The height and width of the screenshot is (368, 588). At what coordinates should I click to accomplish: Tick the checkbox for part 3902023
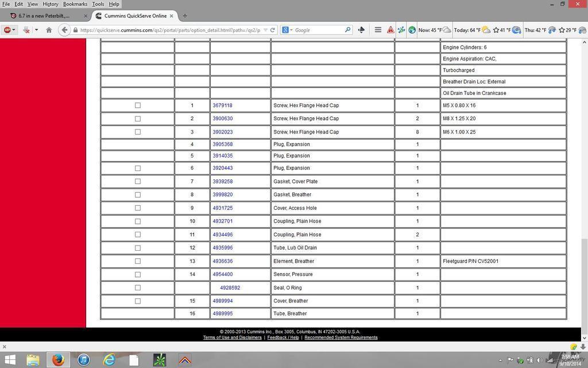coord(138,132)
